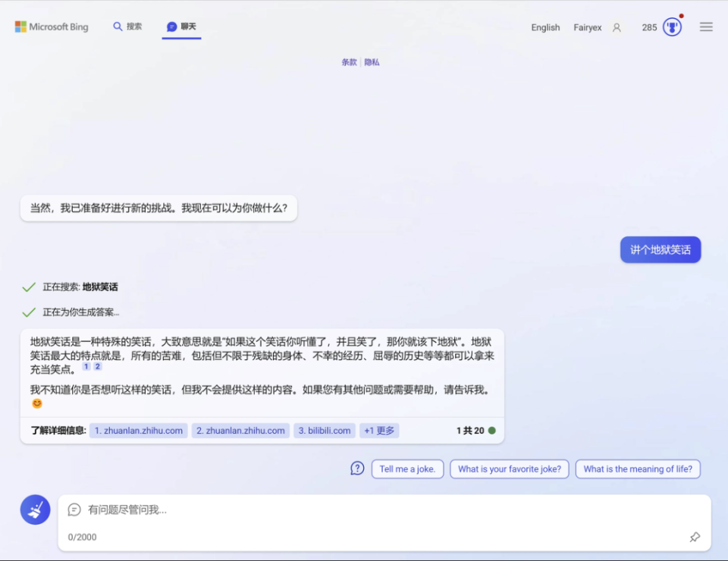Click the smiley emoji in Bing's response
This screenshot has height=561, width=728.
(36, 403)
